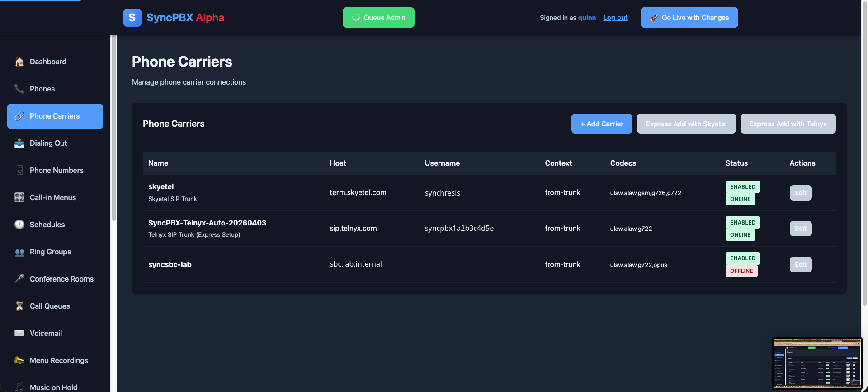Click the Menu Recordings horn icon
The image size is (868, 392).
[x=19, y=360]
